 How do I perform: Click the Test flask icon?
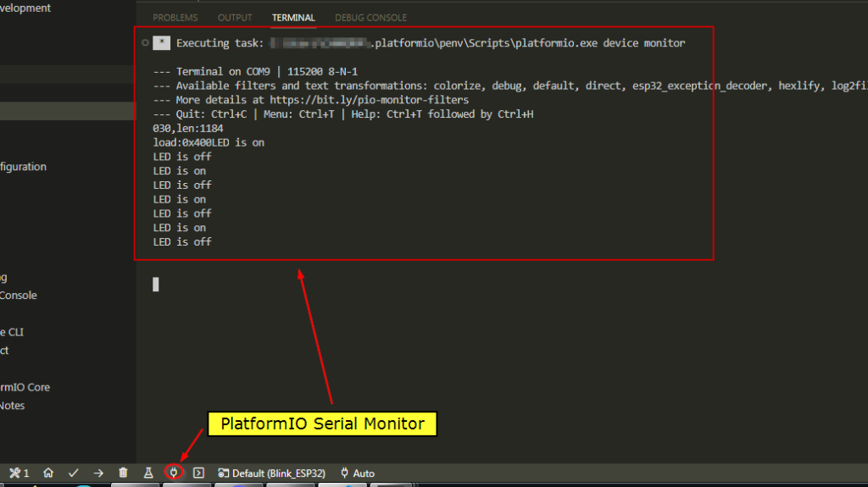[x=148, y=473]
